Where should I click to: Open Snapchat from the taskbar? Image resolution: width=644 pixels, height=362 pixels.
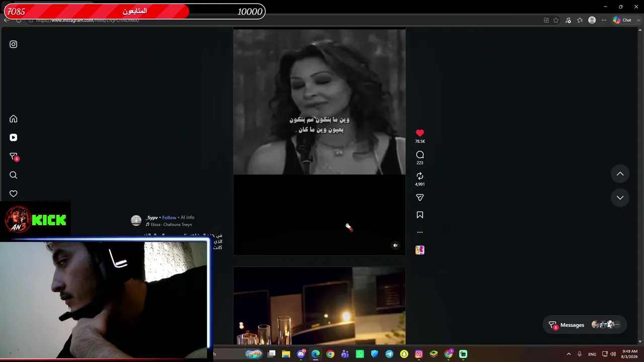404,354
